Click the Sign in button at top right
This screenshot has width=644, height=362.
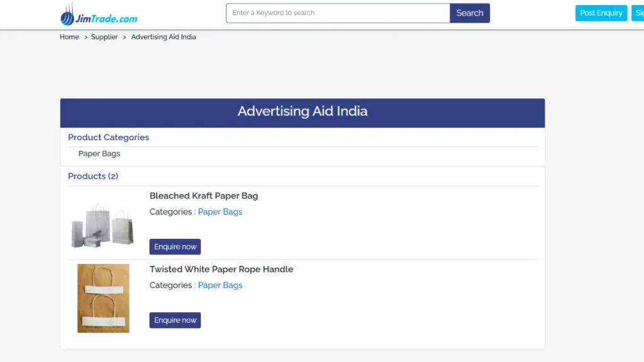click(x=638, y=12)
